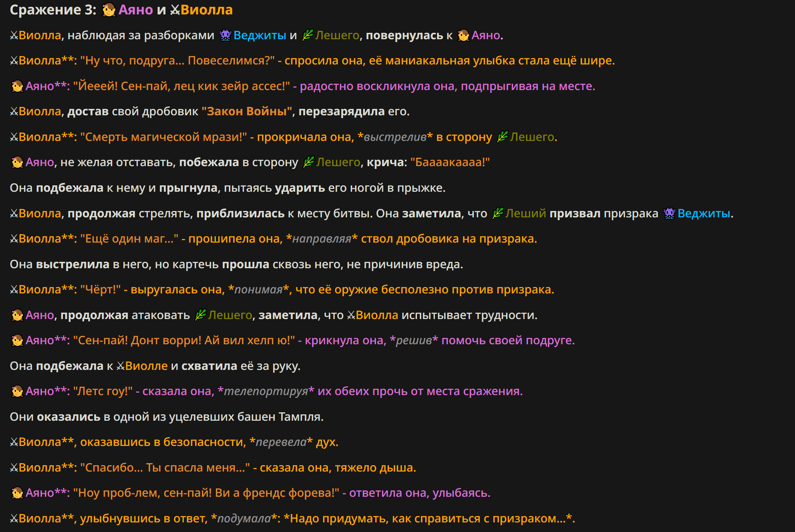
Task: Click the italic word понимая
Action: coord(259,289)
